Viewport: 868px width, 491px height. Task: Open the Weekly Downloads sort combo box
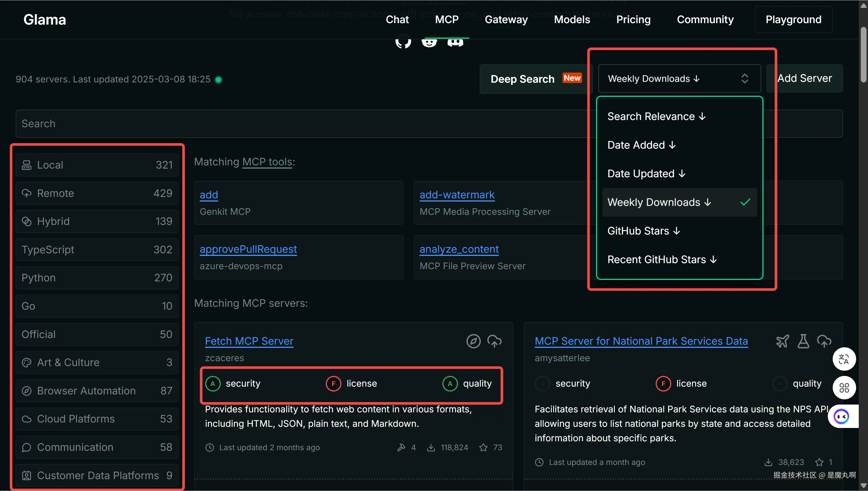pyautogui.click(x=679, y=79)
